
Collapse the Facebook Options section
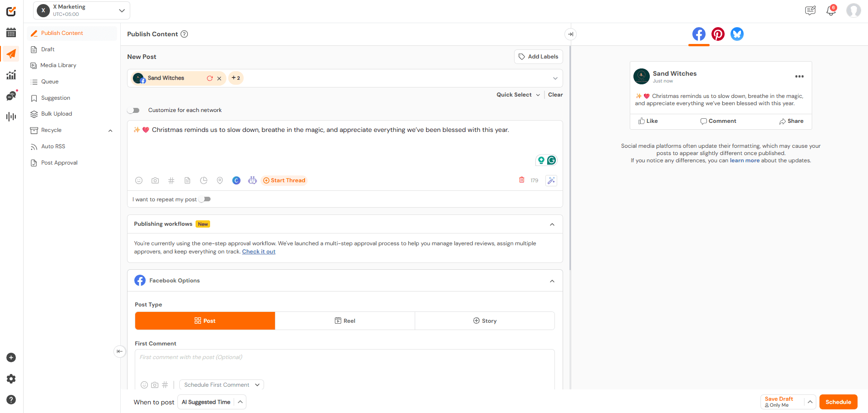(552, 281)
